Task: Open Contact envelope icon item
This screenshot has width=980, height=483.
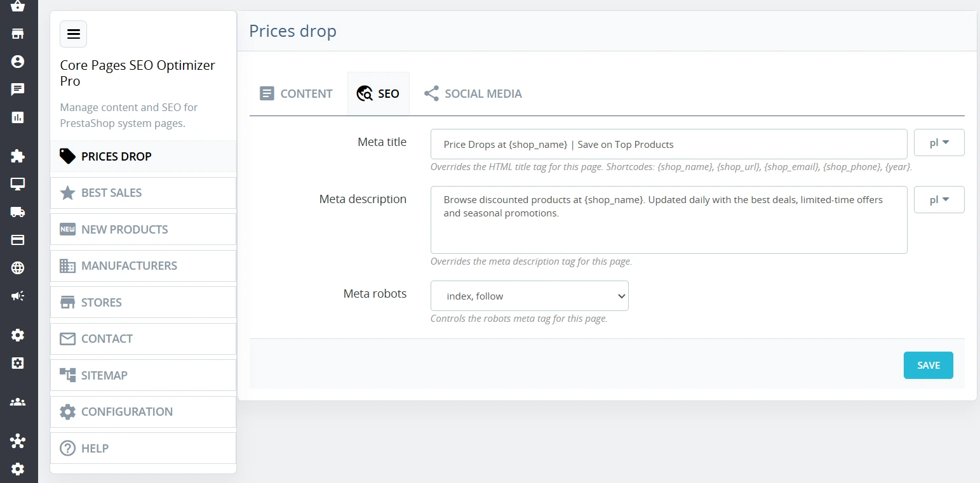Action: (143, 339)
